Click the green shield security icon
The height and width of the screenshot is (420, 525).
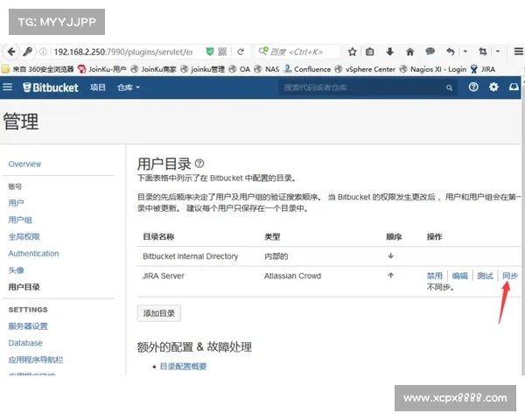[210, 52]
